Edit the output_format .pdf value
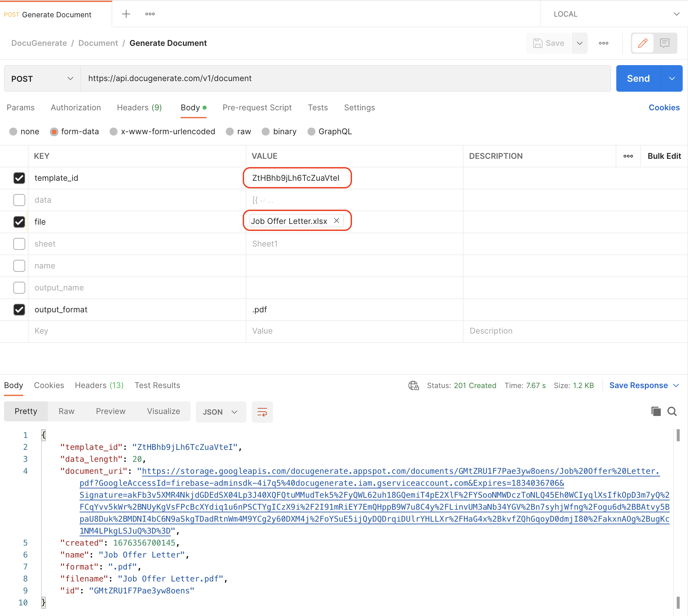Screen dimensions: 688x616 (x=354, y=310)
